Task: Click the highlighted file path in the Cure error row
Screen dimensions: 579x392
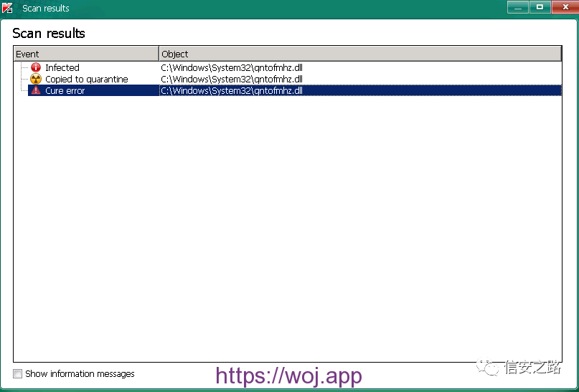Action: (x=232, y=90)
